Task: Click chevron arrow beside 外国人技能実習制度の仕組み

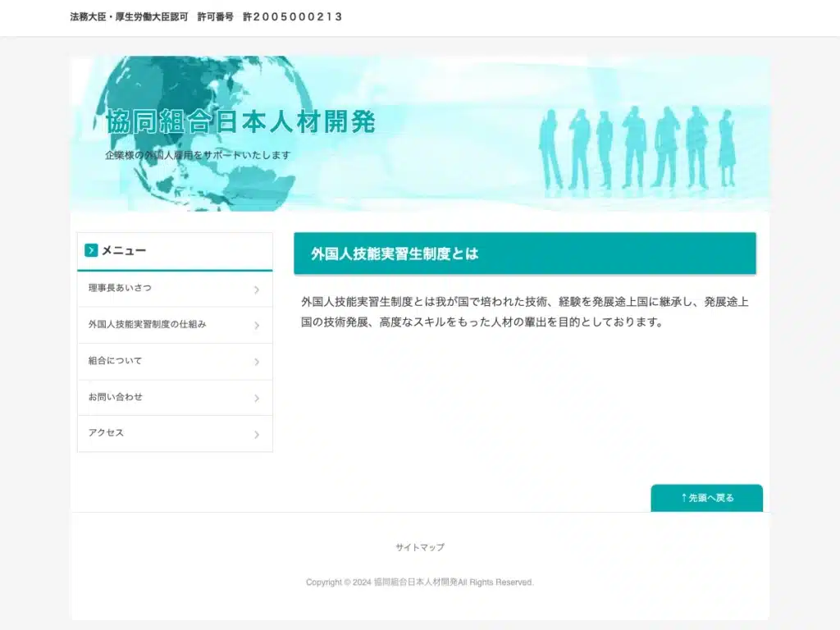Action: click(257, 326)
